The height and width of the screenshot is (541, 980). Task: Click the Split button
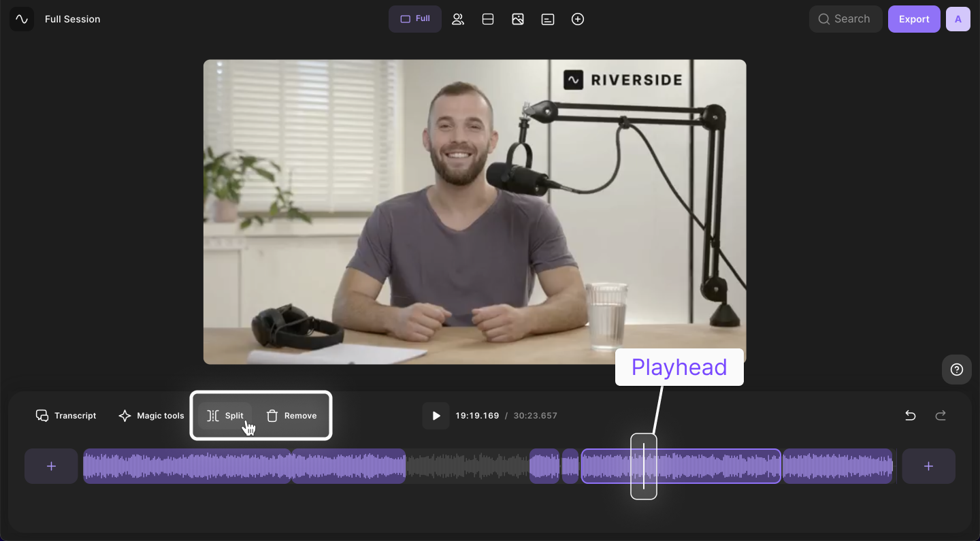point(225,416)
